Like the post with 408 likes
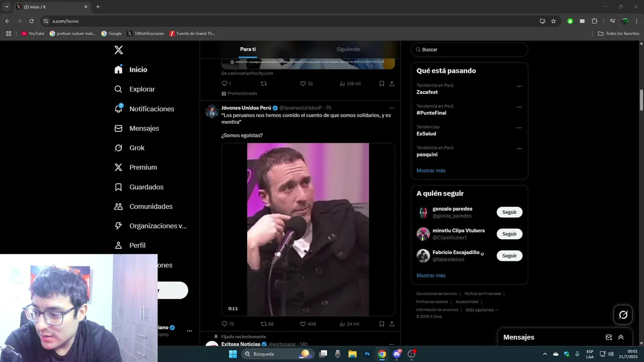Viewport: 644px width, 362px height. click(x=308, y=324)
